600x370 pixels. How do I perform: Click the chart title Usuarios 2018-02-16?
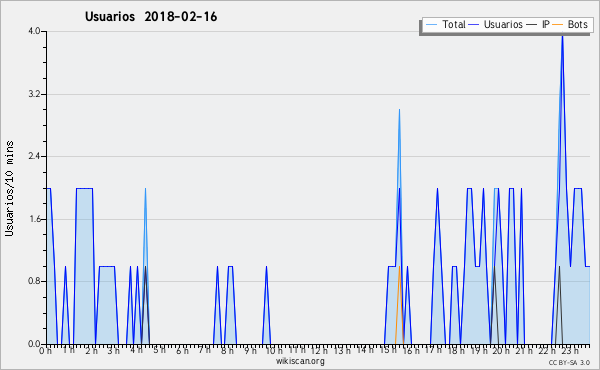point(151,17)
